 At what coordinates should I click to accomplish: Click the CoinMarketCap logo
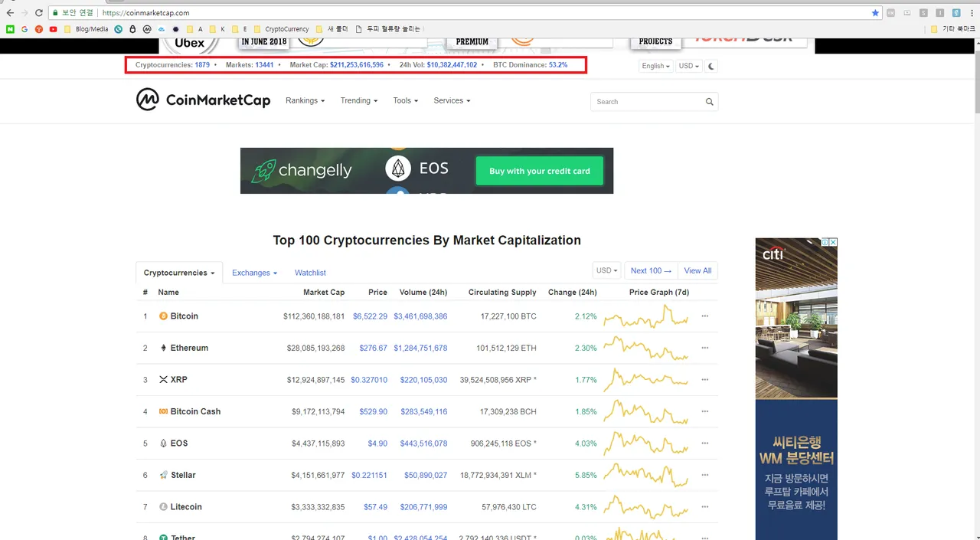[x=203, y=100]
